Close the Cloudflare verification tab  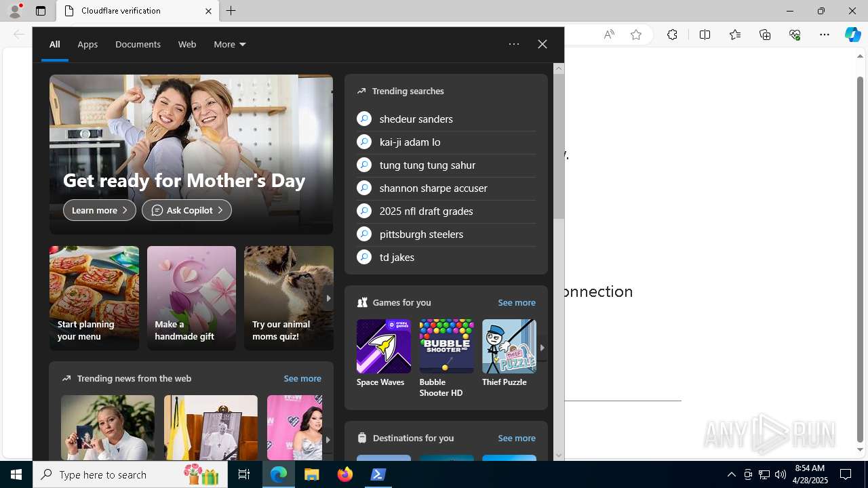[x=208, y=11]
